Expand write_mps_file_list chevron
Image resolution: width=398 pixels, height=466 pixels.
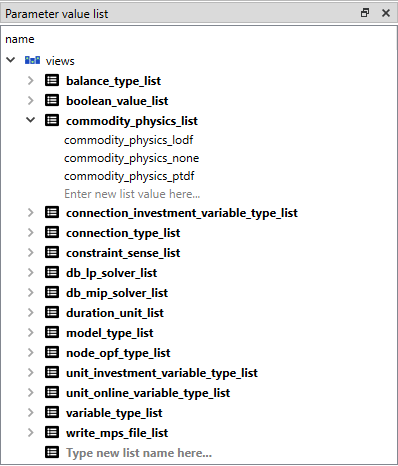point(31,432)
